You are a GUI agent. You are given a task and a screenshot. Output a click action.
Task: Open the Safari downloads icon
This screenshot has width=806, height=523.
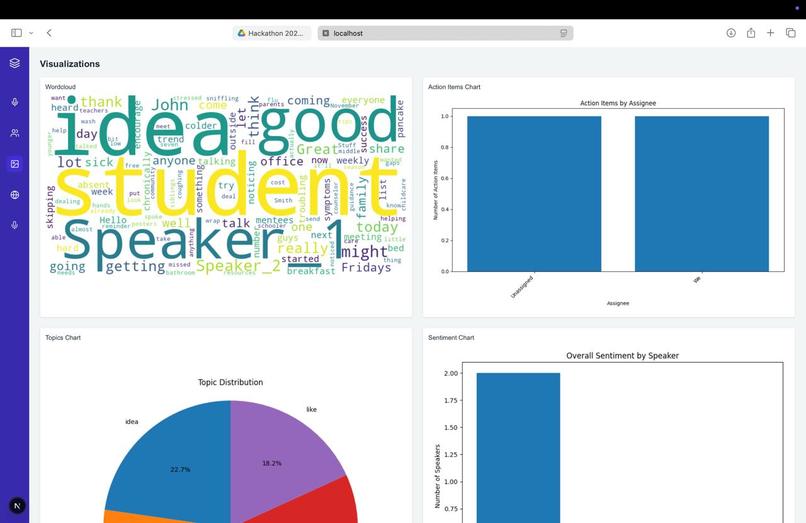pos(731,33)
